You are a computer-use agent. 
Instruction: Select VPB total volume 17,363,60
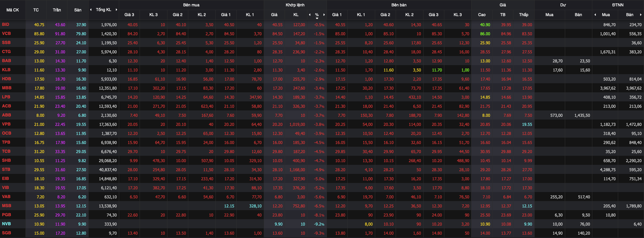tap(108, 125)
